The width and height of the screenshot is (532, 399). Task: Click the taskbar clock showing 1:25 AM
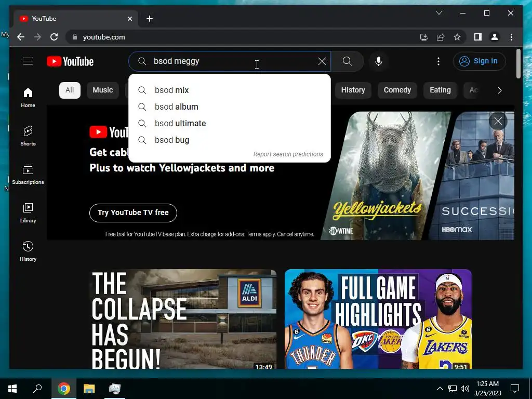click(x=487, y=389)
